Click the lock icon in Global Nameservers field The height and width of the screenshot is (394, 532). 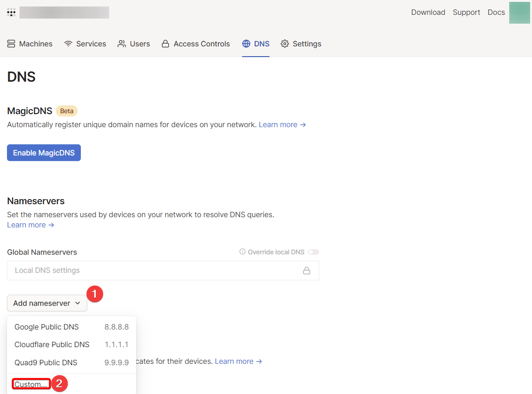307,271
